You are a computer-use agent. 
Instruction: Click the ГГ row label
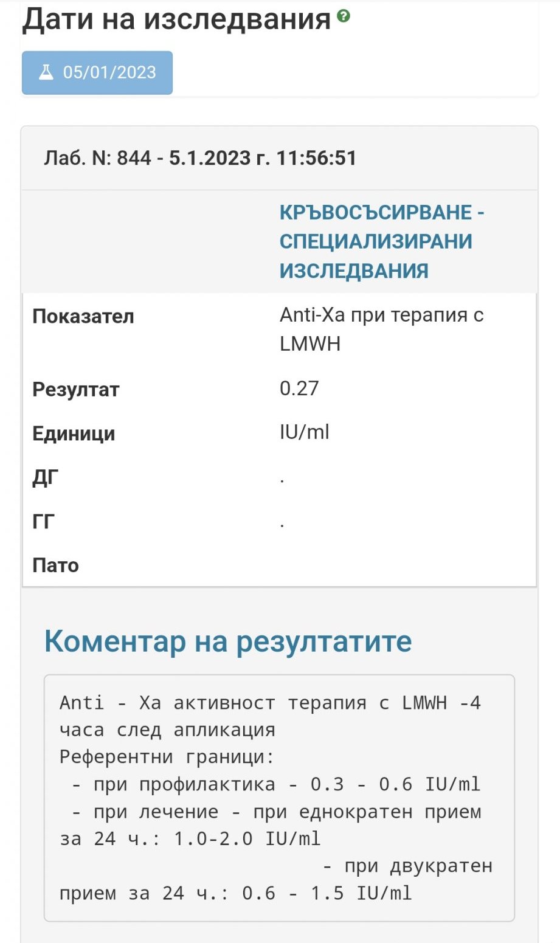(44, 522)
